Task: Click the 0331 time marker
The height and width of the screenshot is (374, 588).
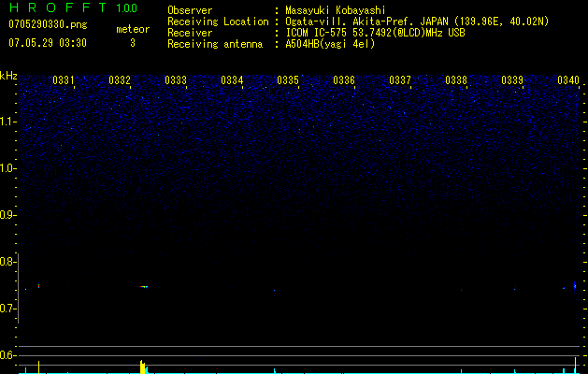Action: click(63, 80)
